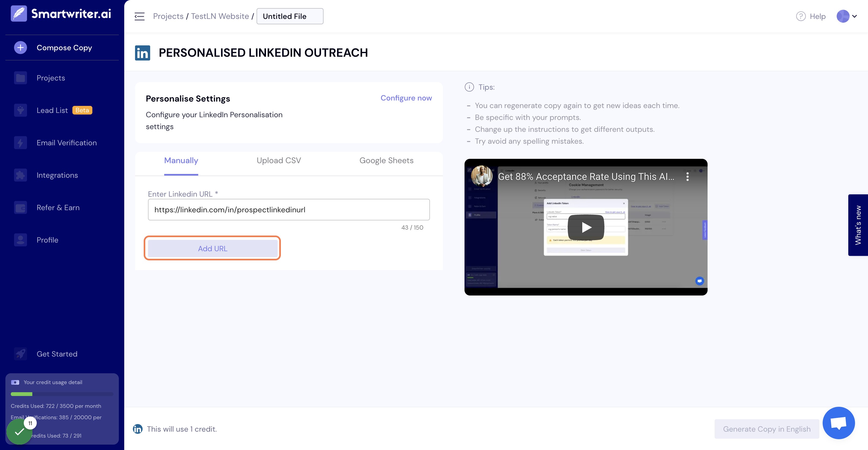Open the chat support bubble
868x450 pixels.
coord(838,423)
